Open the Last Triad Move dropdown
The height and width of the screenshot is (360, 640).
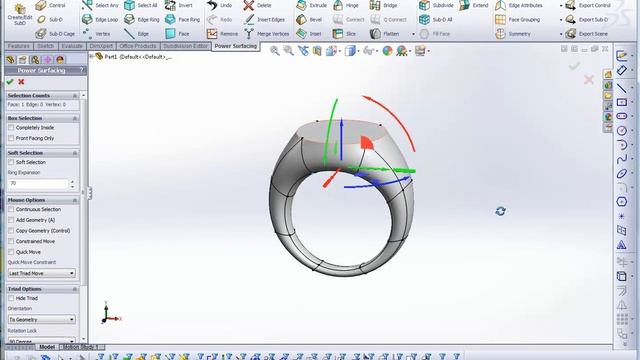(x=42, y=273)
